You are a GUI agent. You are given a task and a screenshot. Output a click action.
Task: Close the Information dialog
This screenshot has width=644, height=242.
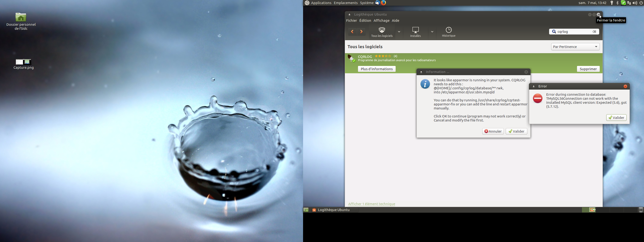pos(526,72)
